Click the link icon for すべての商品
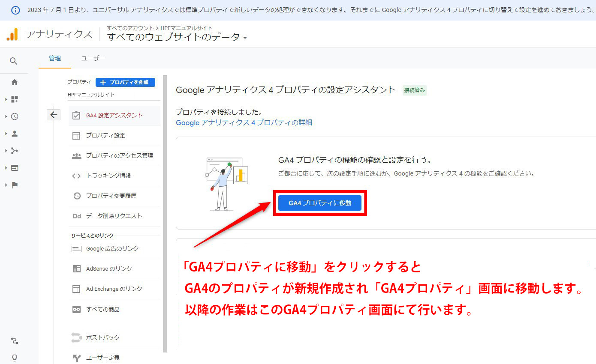The image size is (596, 364). tap(76, 309)
